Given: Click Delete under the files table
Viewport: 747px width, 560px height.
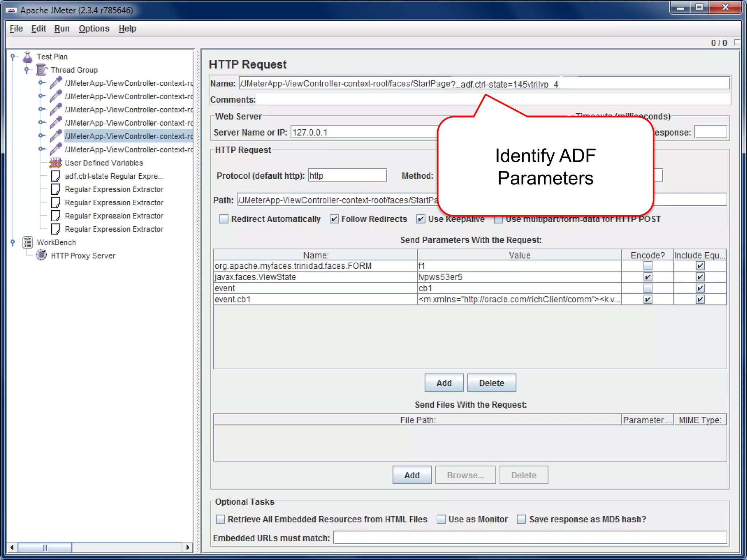Looking at the screenshot, I should point(524,475).
